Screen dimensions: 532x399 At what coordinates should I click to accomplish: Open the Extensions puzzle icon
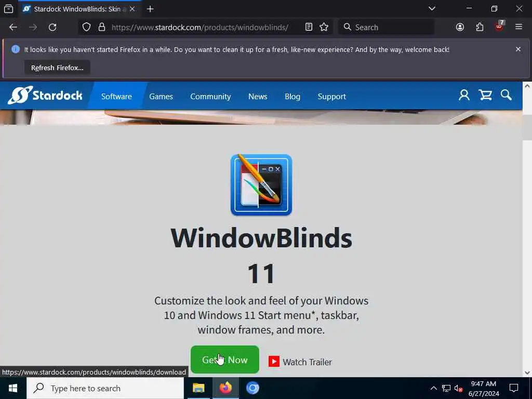point(480,27)
